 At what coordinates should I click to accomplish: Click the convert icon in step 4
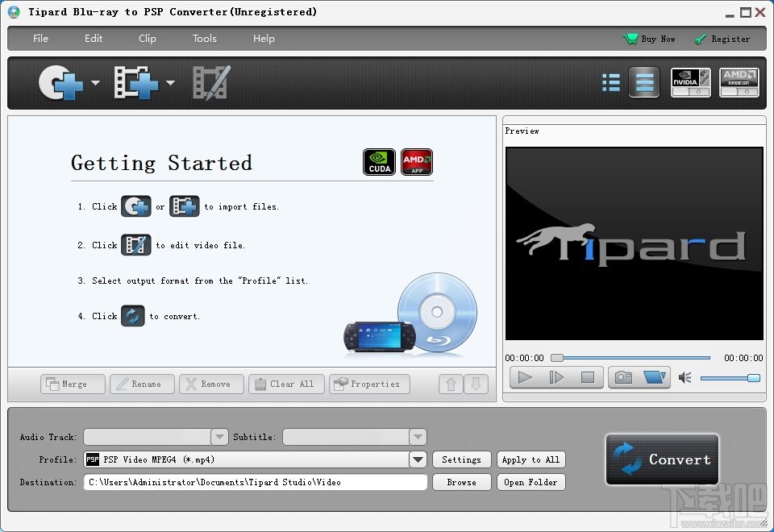(x=133, y=316)
